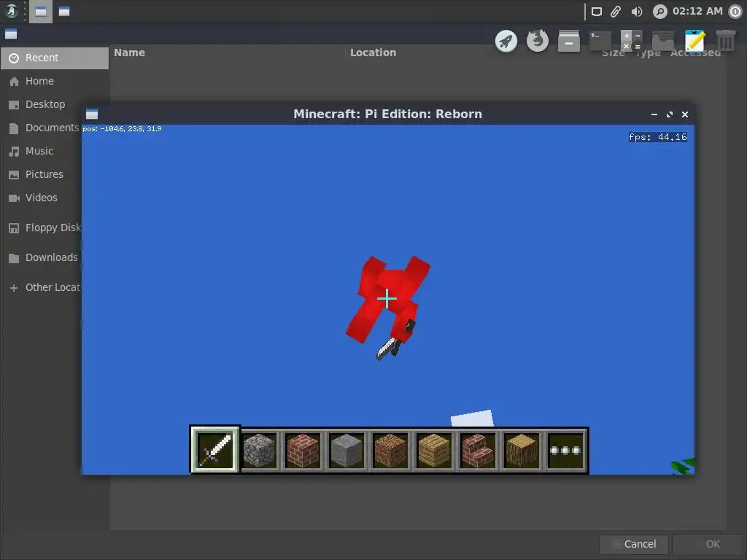This screenshot has width=747, height=560.
Task: Open the terminal dock icon
Action: [x=600, y=41]
